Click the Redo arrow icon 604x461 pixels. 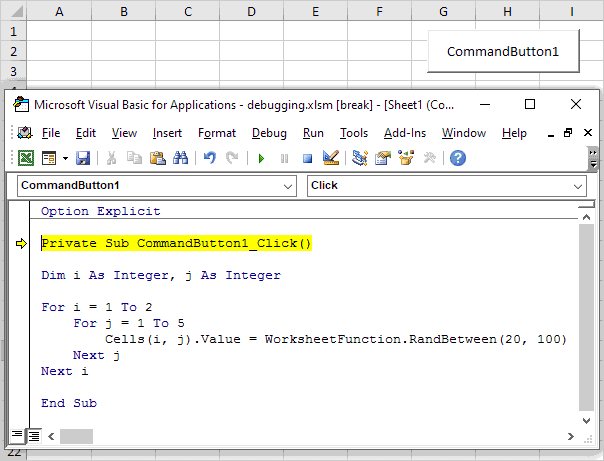(x=232, y=158)
